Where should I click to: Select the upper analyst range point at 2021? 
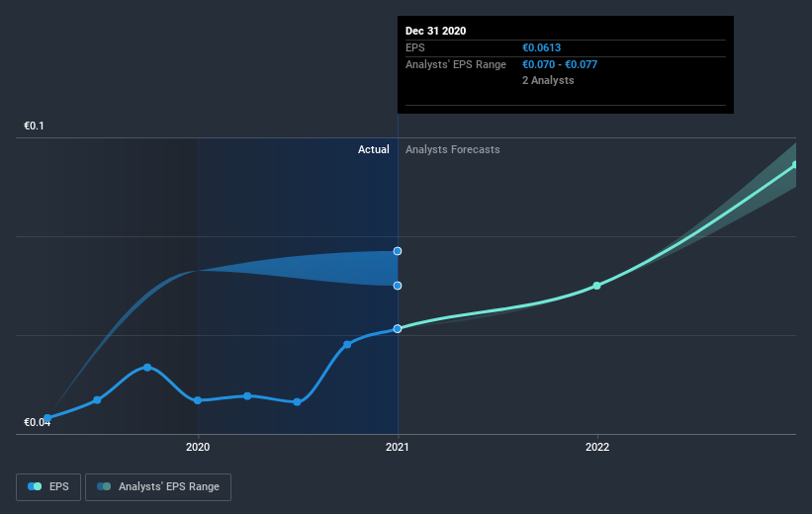click(x=398, y=251)
